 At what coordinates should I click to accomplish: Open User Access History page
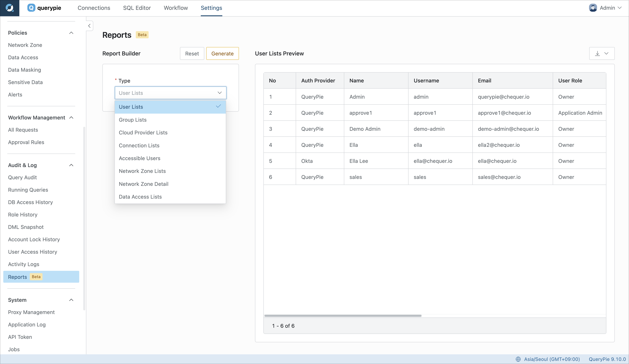[32, 252]
